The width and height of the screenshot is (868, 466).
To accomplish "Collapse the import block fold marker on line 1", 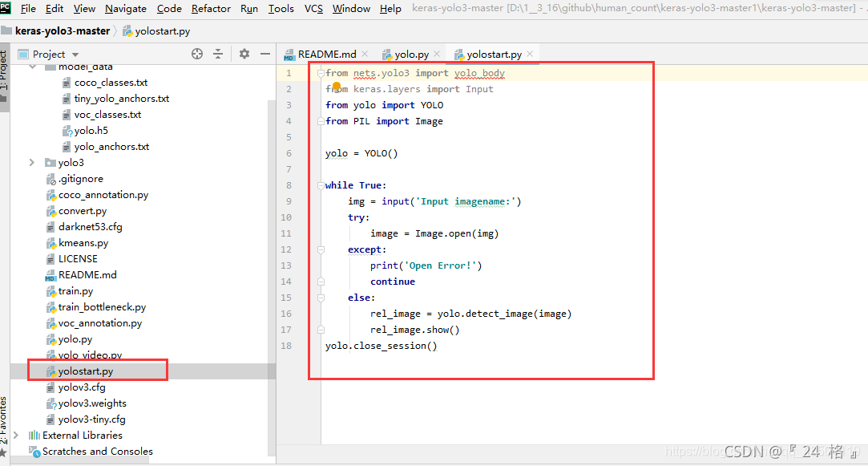I will (321, 73).
